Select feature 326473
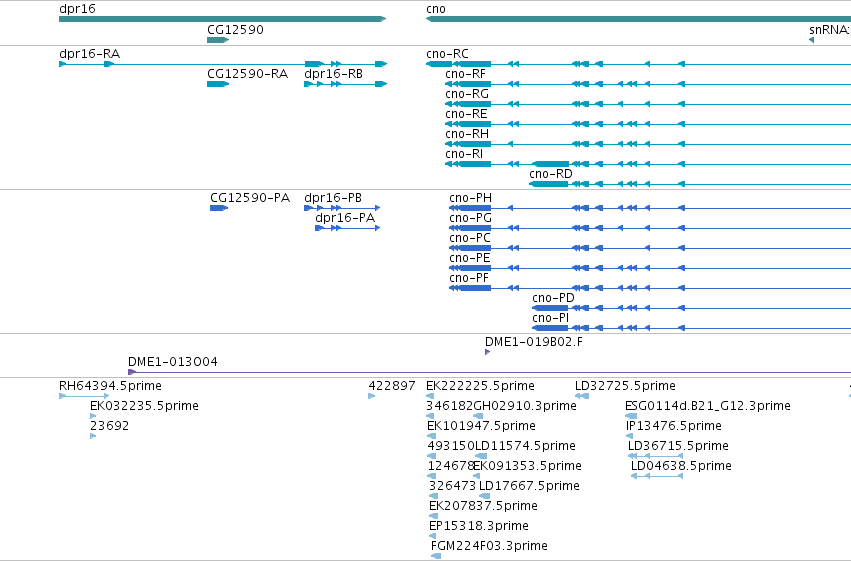851x561 pixels. pos(433,496)
